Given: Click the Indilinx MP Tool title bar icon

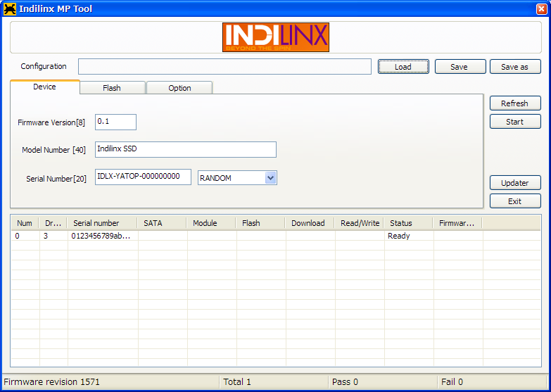Looking at the screenshot, I should pos(9,8).
